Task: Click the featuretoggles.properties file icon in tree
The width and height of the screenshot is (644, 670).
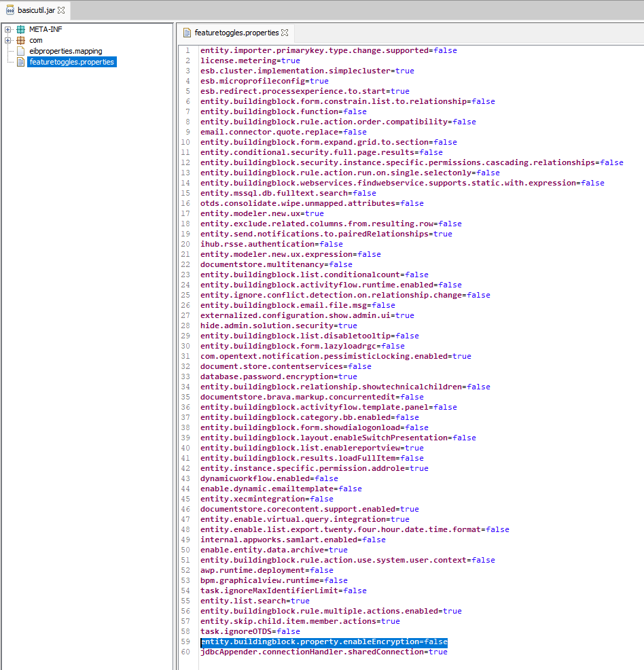Action: click(20, 62)
